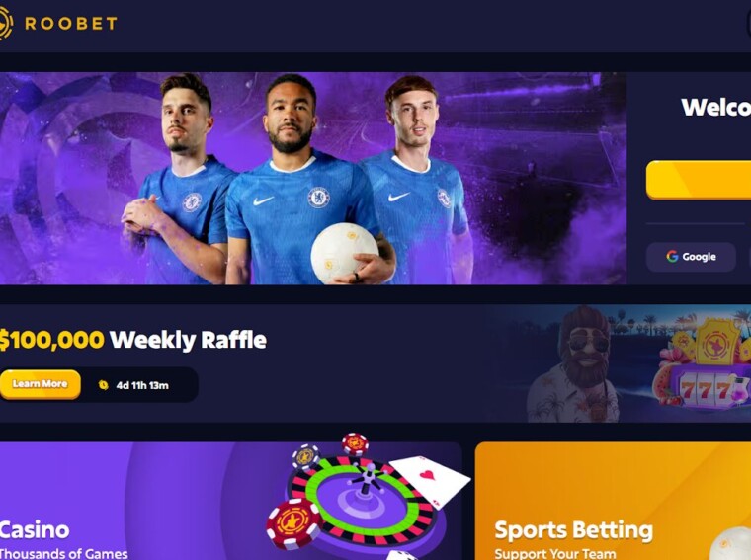Open the ROOBET wordmark home link
The width and height of the screenshot is (751, 560).
[71, 24]
